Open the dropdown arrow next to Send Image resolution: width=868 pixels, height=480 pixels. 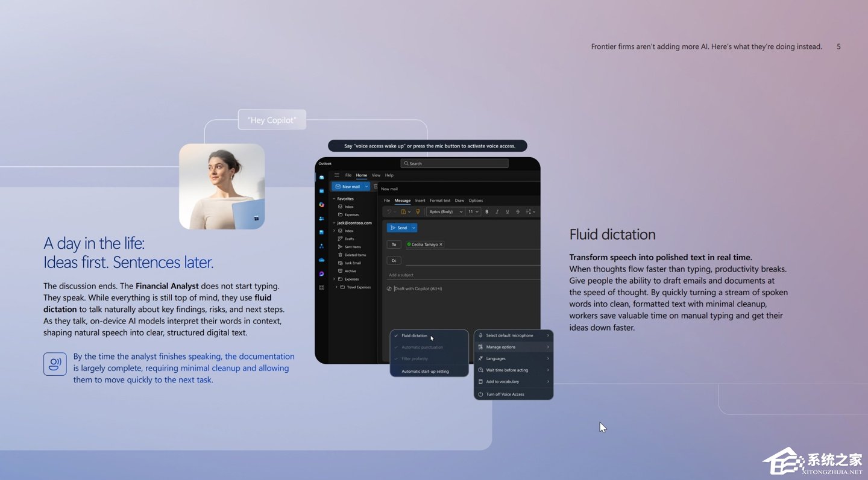[x=414, y=228]
